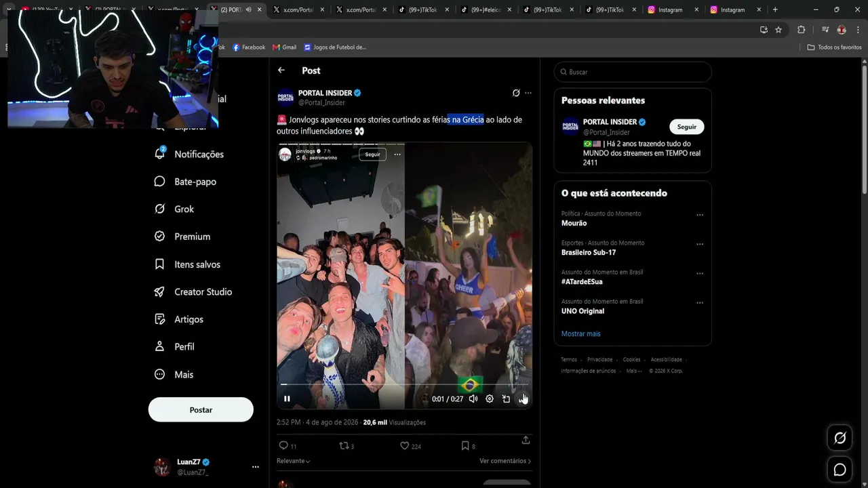Click Seguir inside the jonvlogs story video
This screenshot has height=488, width=868.
[x=373, y=155]
